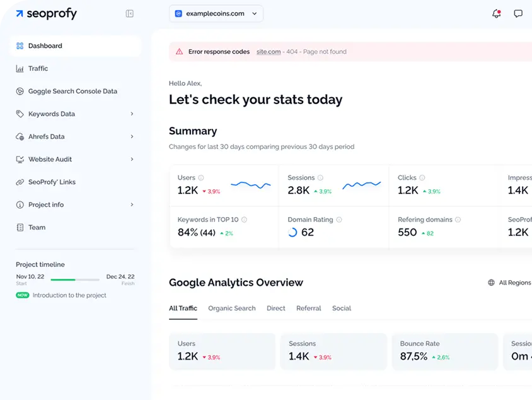
Task: Click the Users sparkline chart
Action: [251, 185]
